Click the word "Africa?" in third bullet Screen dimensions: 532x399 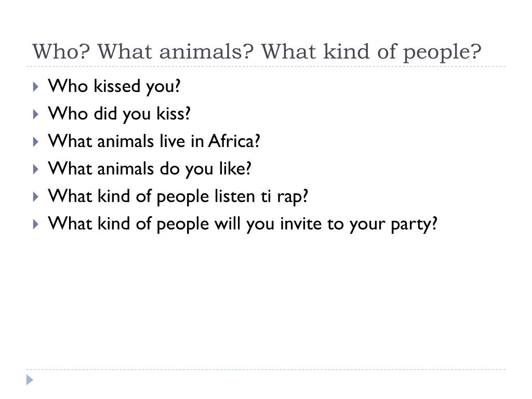[x=234, y=141]
